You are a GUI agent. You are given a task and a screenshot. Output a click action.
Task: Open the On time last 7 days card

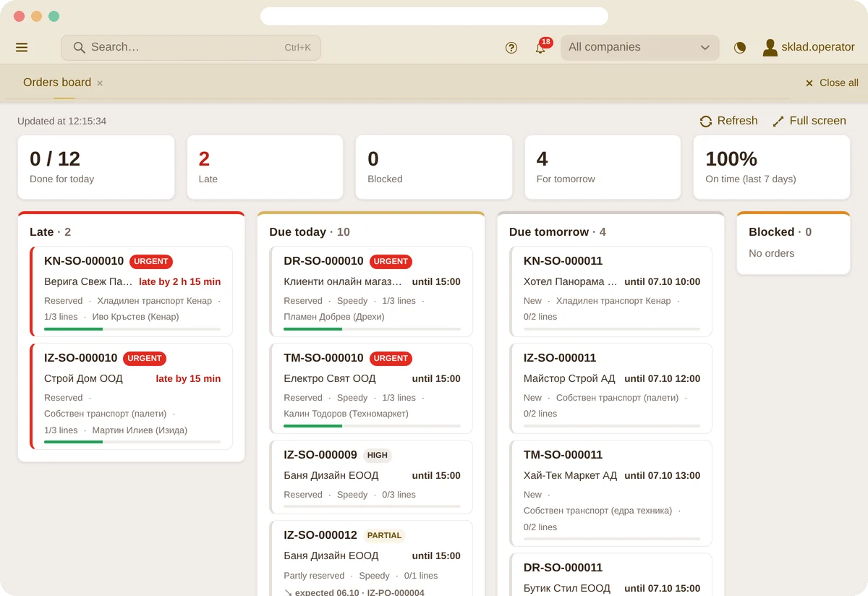(x=772, y=167)
